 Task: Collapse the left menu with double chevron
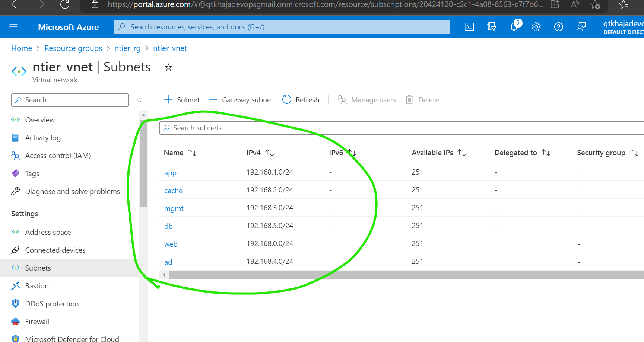pyautogui.click(x=139, y=100)
